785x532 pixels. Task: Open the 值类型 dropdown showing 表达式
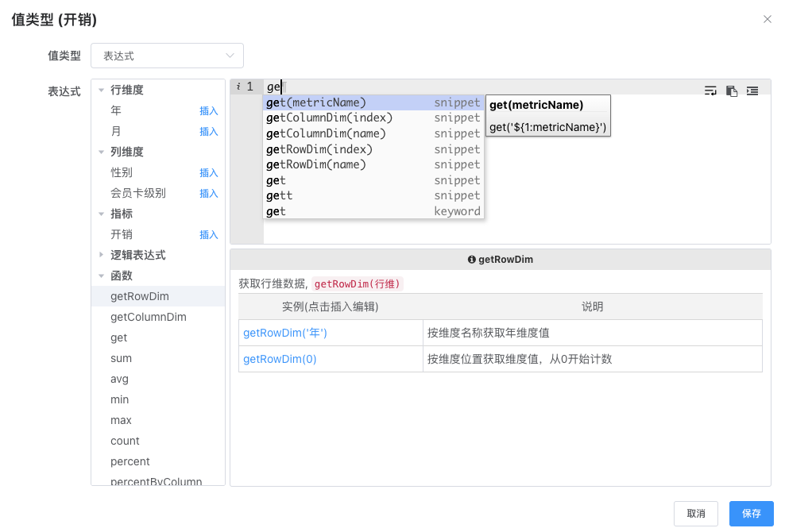(x=167, y=56)
